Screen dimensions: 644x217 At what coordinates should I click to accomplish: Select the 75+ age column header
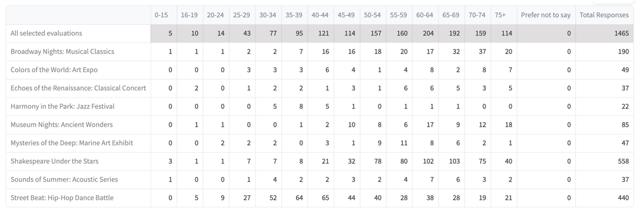click(x=500, y=15)
